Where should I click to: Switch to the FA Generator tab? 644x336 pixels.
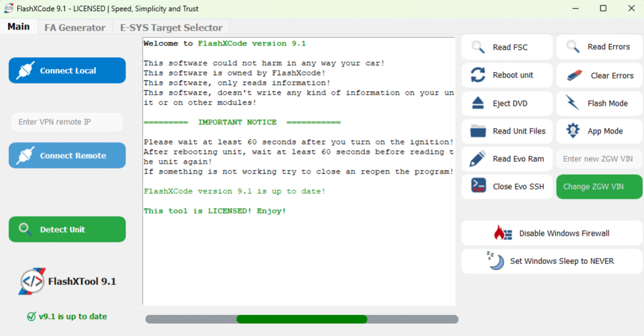coord(74,28)
